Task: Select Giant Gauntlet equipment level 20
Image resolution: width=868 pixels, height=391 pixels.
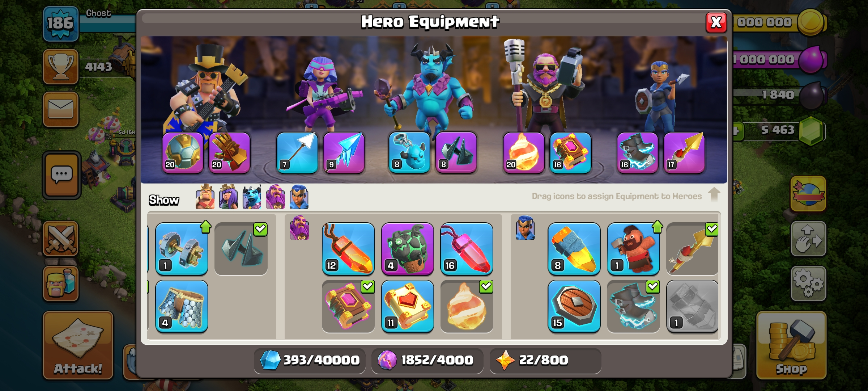Action: point(229,152)
